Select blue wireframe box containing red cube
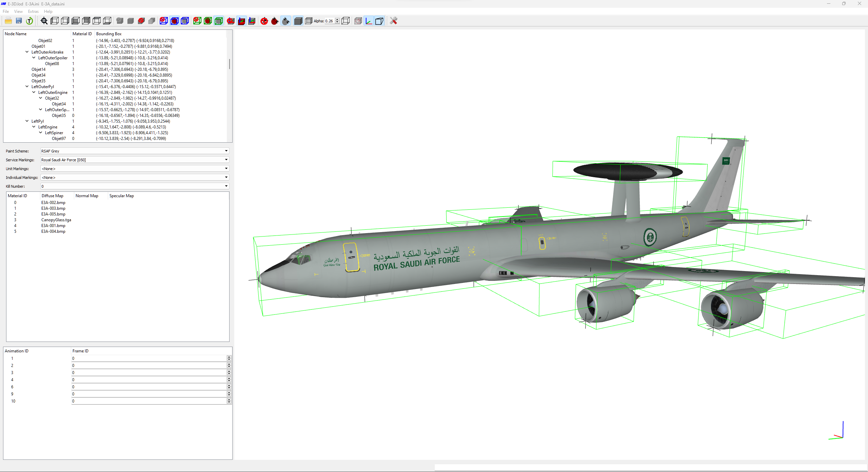This screenshot has width=868, height=472. pos(174,21)
